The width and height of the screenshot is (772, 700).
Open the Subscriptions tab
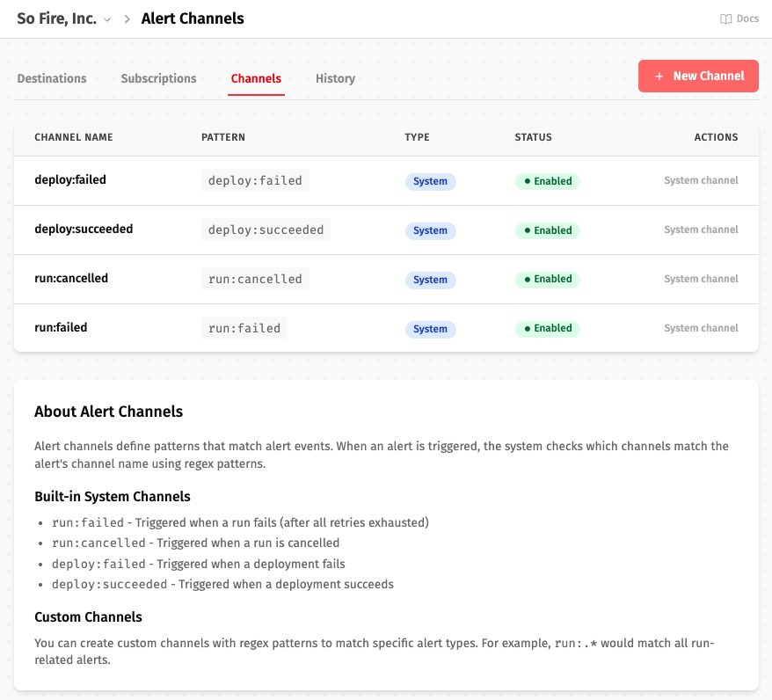(x=158, y=78)
